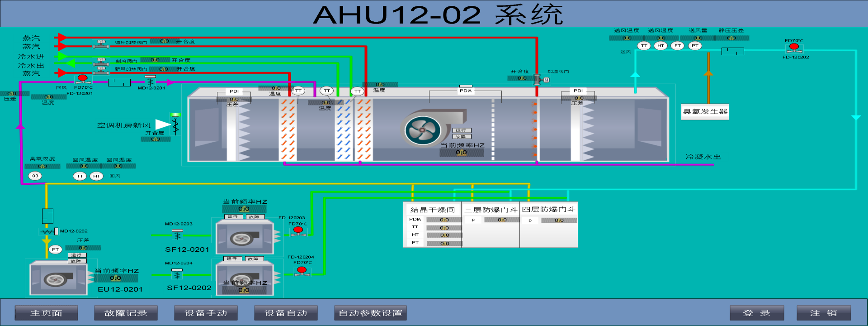
Task: Click the MD12-0203 damper icon
Action: click(177, 235)
